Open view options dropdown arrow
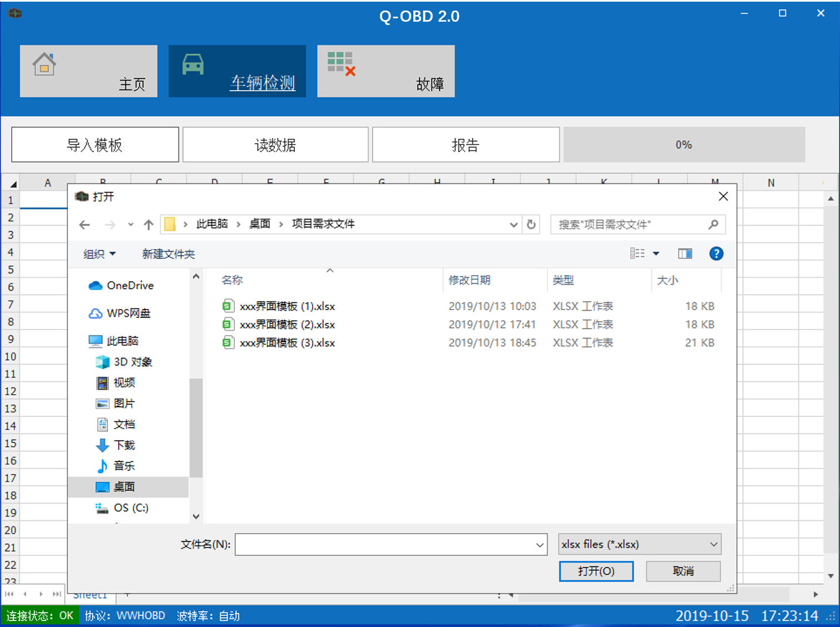Viewport: 840px width, 627px height. click(x=656, y=253)
